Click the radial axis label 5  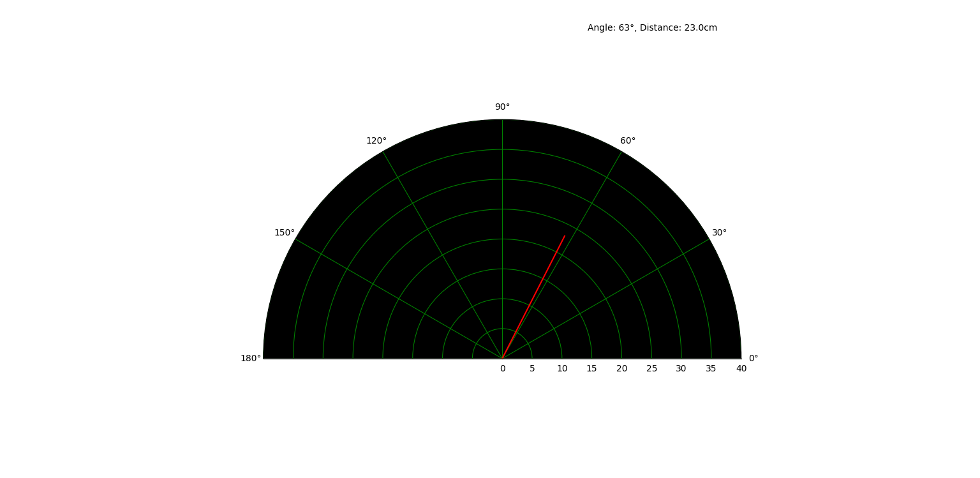pyautogui.click(x=532, y=369)
